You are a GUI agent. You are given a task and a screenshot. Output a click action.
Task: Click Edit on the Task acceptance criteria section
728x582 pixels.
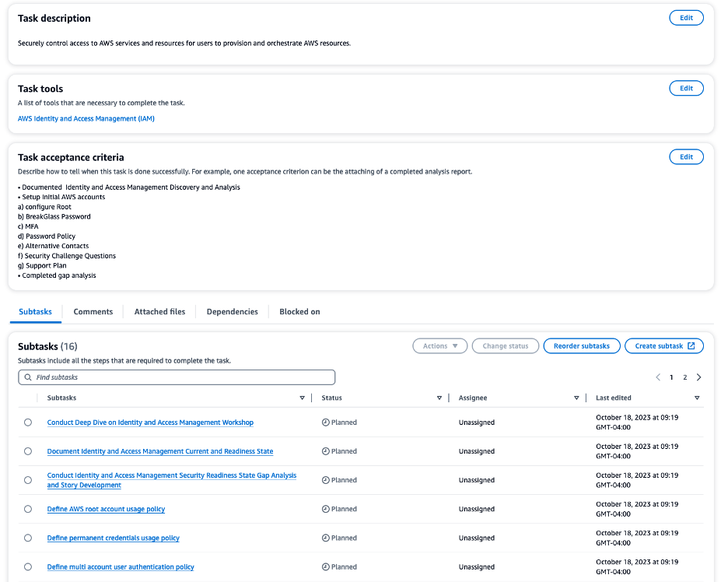[x=685, y=156]
